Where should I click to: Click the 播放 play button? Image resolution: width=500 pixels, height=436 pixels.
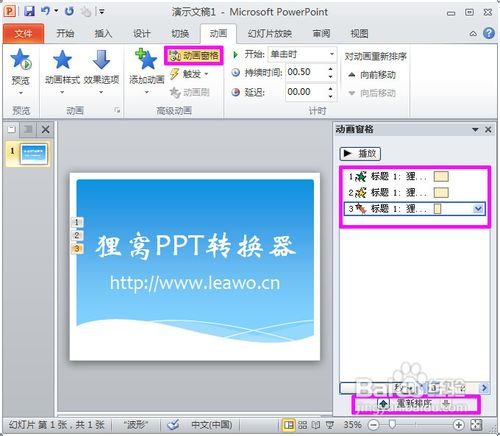pyautogui.click(x=360, y=154)
